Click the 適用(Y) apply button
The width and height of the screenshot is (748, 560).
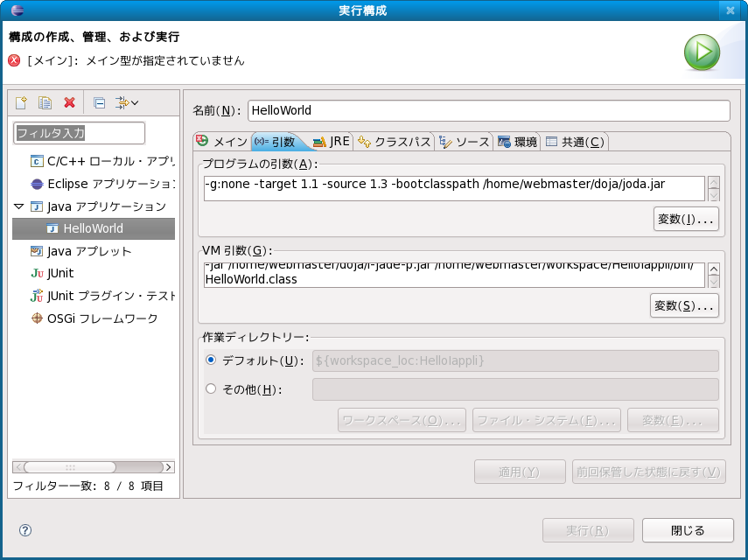(x=520, y=472)
